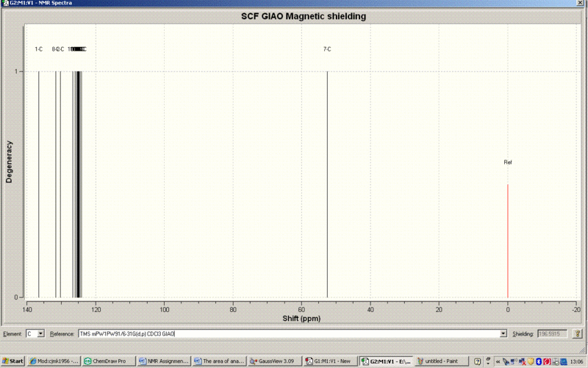Viewport: 588px width, 368px height.
Task: Switch to GaussView 3.09 taskbar window
Action: [x=273, y=361]
